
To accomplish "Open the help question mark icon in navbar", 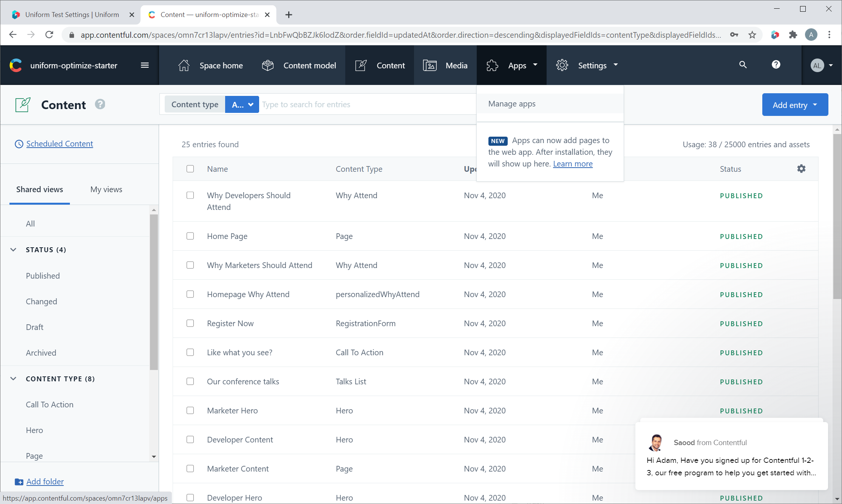I will coord(776,65).
